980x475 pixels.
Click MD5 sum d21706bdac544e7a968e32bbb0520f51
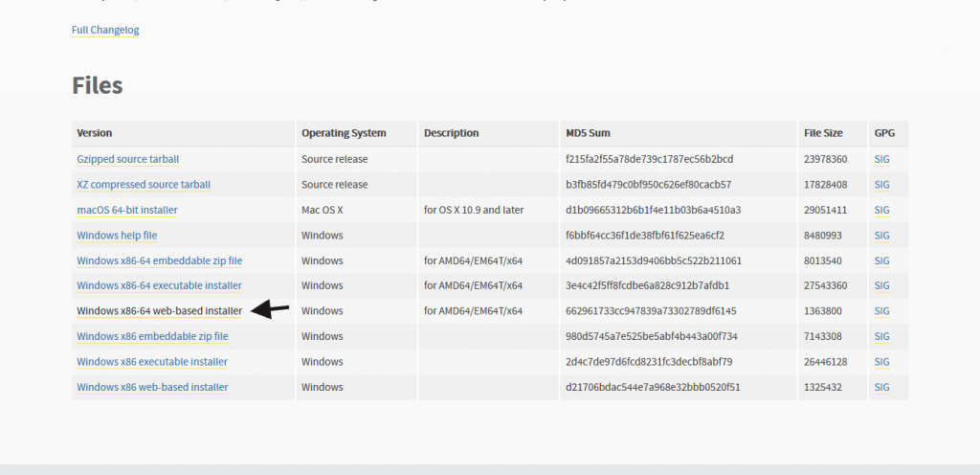point(653,387)
